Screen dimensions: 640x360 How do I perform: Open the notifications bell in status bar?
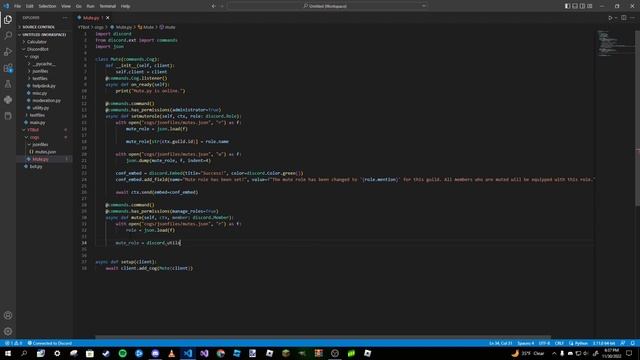[632, 343]
